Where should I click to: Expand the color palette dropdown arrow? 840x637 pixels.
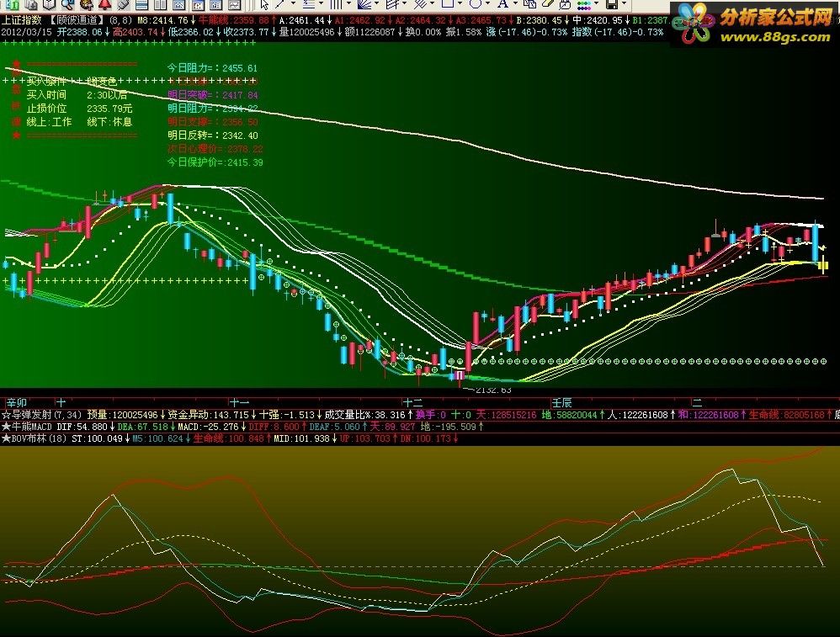click(596, 3)
